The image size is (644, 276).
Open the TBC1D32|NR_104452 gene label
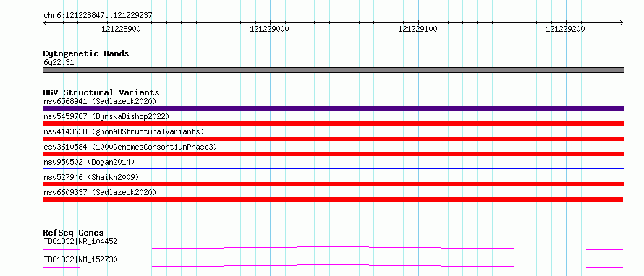(x=80, y=241)
